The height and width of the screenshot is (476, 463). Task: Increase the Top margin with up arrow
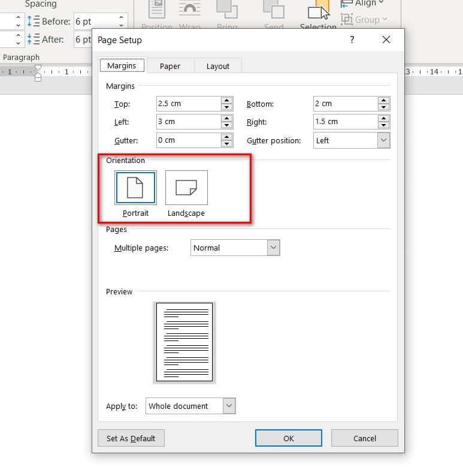click(226, 100)
